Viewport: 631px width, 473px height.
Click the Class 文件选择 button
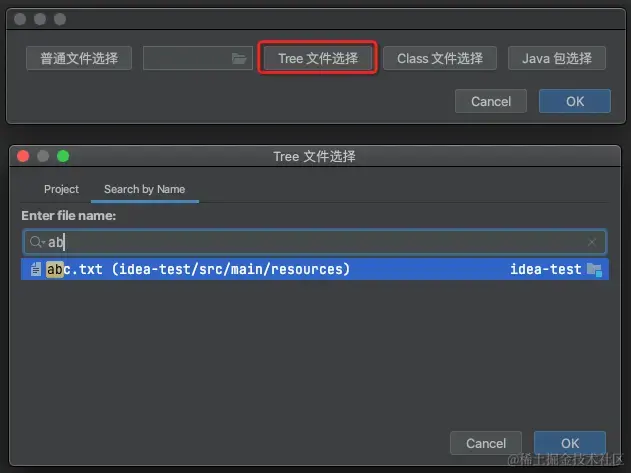[x=440, y=58]
